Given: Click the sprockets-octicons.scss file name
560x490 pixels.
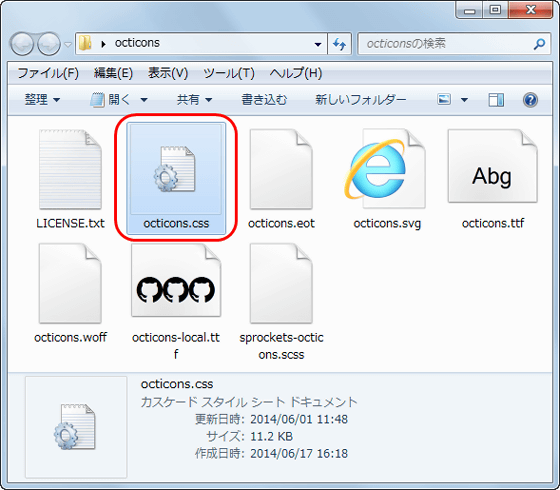Looking at the screenshot, I should pyautogui.click(x=281, y=346).
